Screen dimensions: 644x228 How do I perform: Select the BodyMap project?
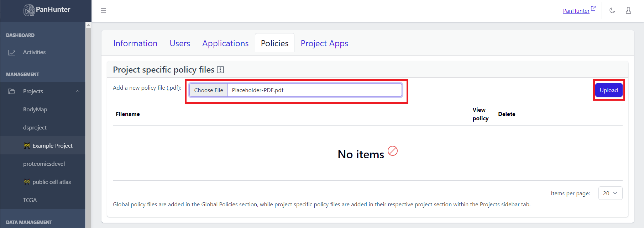[35, 110]
